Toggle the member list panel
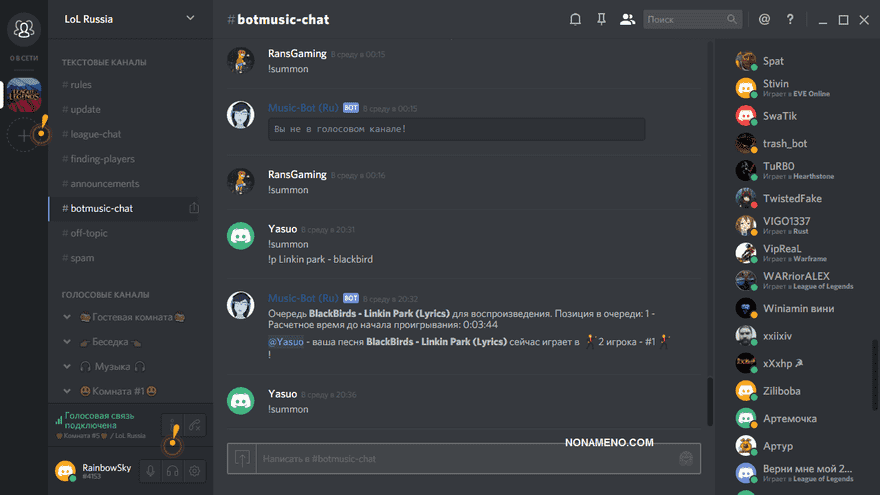Image resolution: width=880 pixels, height=495 pixels. tap(627, 20)
